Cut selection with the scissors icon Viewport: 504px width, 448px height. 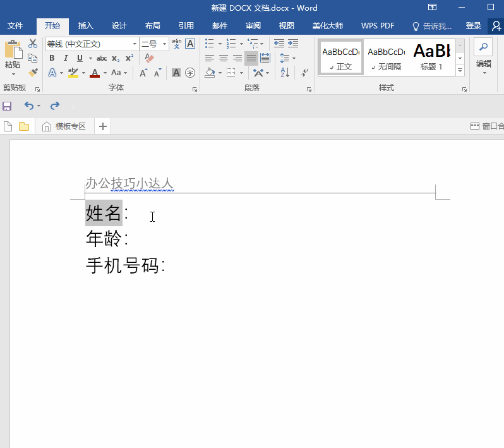(33, 44)
